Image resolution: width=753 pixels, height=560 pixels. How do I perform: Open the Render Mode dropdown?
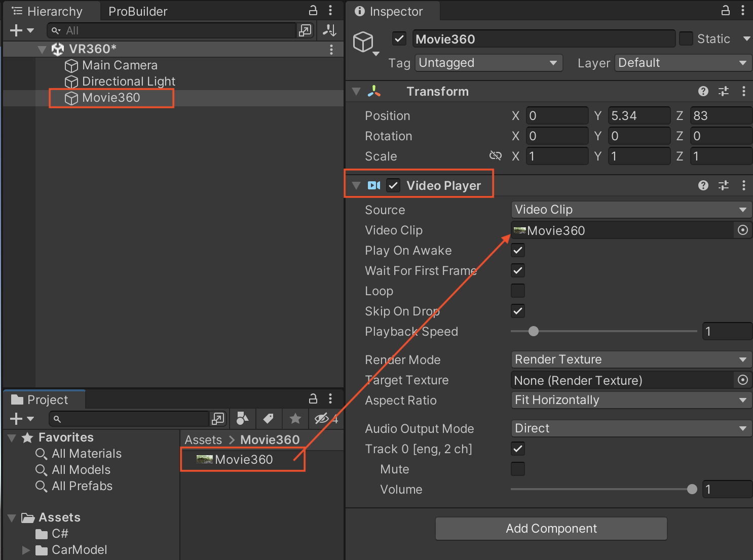pos(630,359)
